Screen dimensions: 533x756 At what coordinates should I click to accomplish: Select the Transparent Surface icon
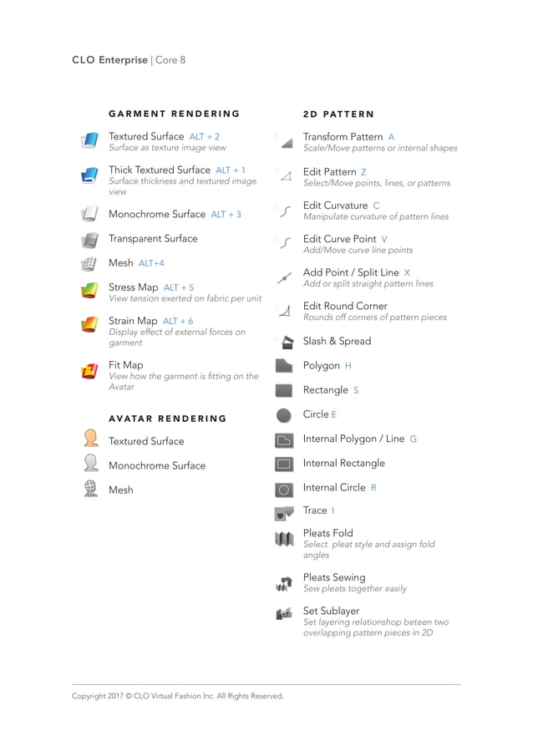tap(89, 240)
